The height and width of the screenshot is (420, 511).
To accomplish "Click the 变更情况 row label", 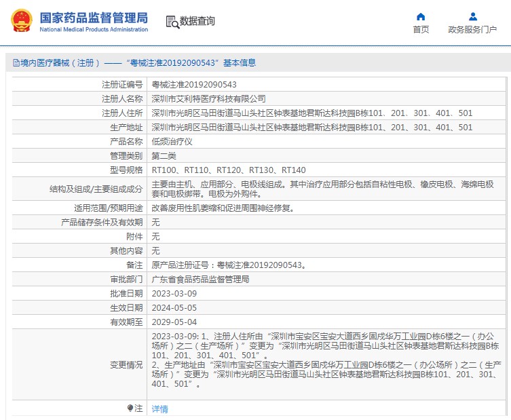I will (126, 365).
